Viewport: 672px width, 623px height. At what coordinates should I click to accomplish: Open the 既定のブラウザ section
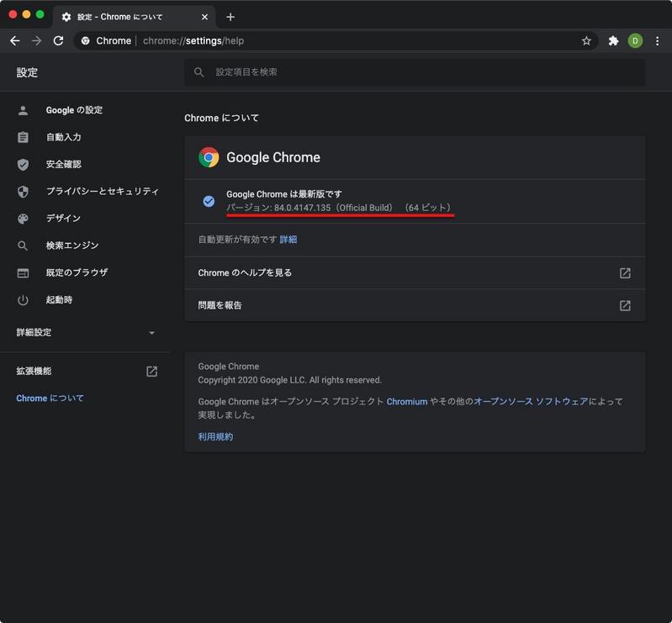coord(77,272)
